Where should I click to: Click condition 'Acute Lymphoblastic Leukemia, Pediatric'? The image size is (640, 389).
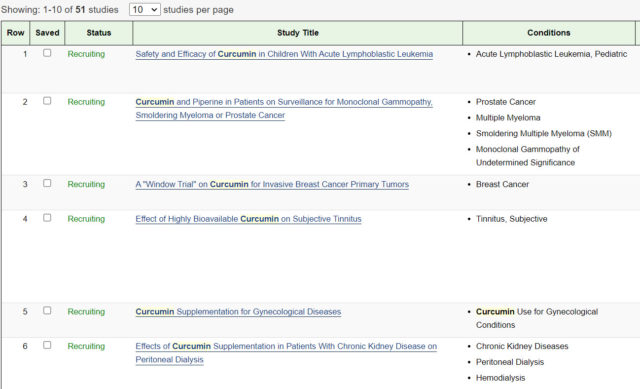click(551, 54)
